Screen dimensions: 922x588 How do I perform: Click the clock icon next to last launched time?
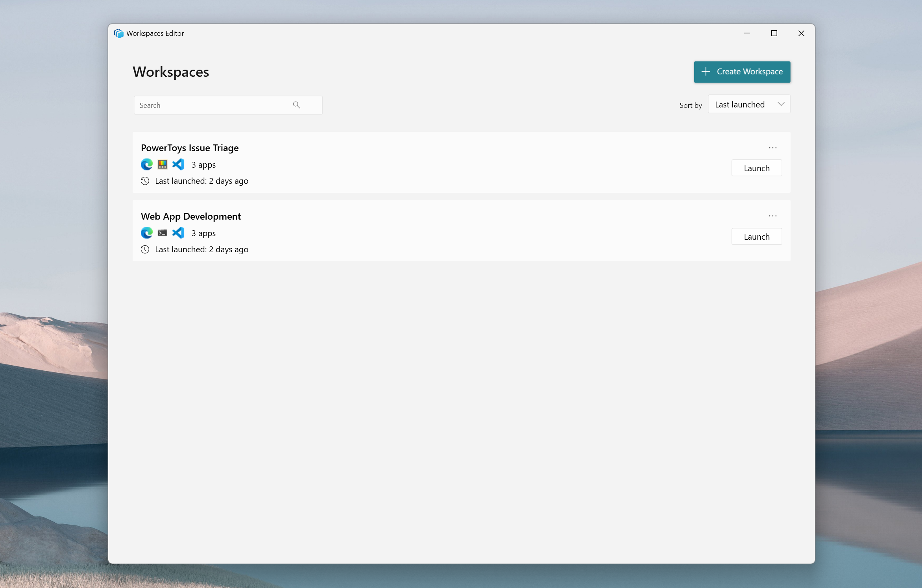tap(144, 181)
